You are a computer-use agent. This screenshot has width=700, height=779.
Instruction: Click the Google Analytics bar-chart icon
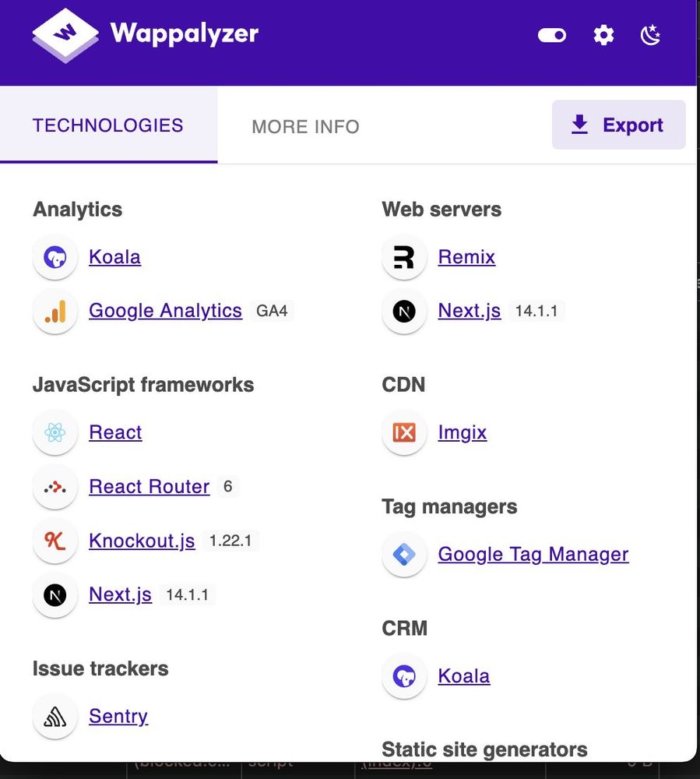pyautogui.click(x=55, y=312)
